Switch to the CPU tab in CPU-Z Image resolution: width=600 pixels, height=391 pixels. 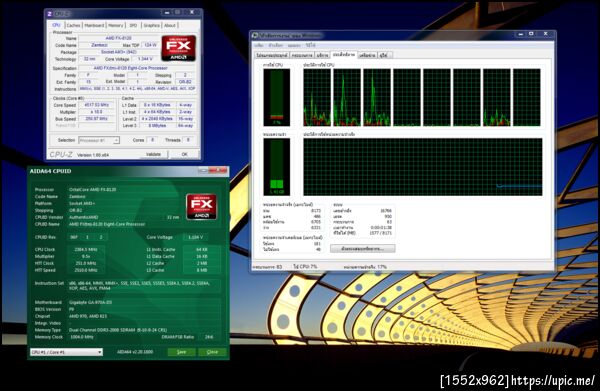pos(56,25)
